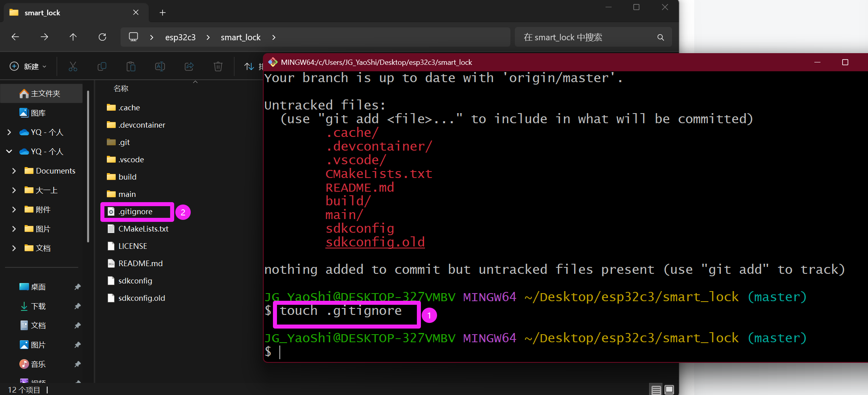This screenshot has height=395, width=868.
Task: Navigate to esp32c3 via the breadcrumb
Action: (180, 37)
